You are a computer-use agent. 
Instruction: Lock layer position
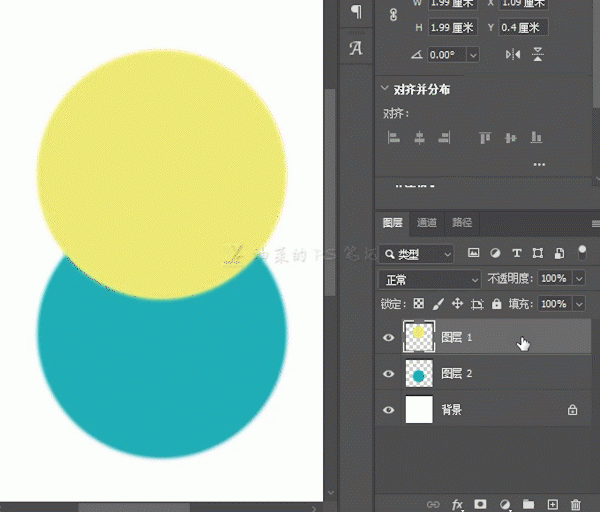pyautogui.click(x=457, y=304)
